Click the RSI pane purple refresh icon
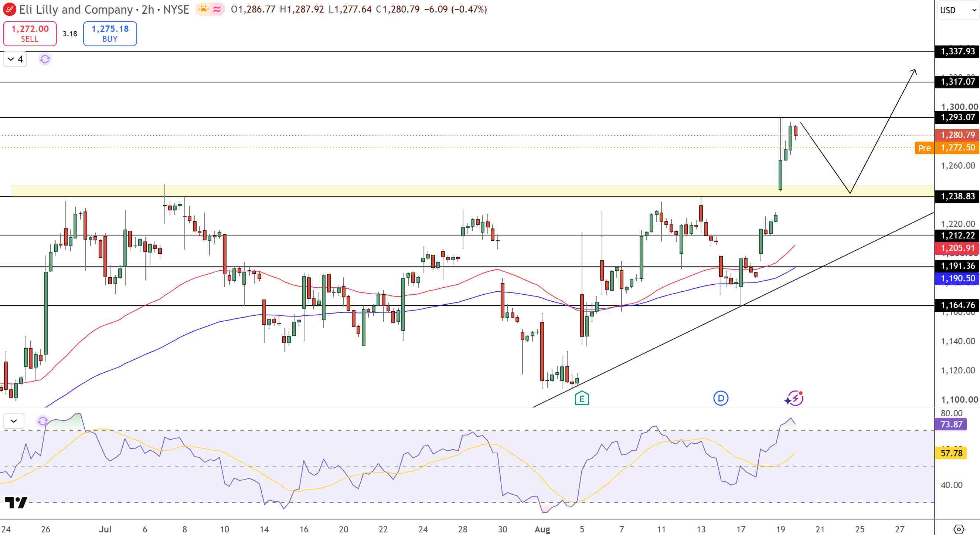This screenshot has height=535, width=980. 42,421
